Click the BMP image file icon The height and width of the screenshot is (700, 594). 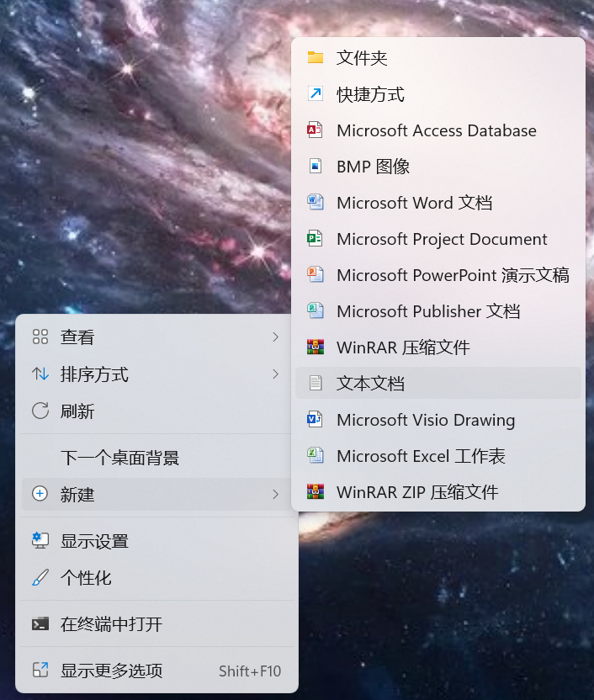point(315,166)
